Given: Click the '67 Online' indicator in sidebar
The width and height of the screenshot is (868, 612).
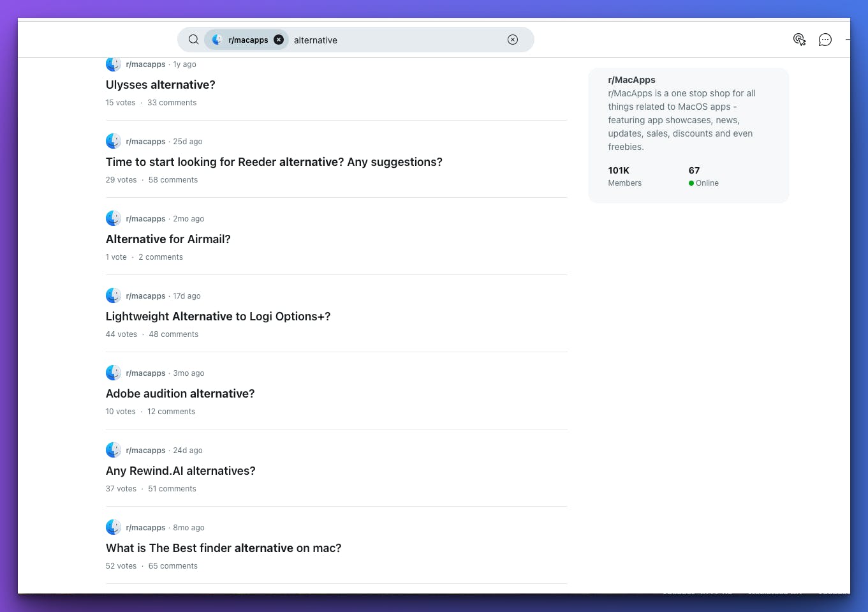Looking at the screenshot, I should 703,176.
